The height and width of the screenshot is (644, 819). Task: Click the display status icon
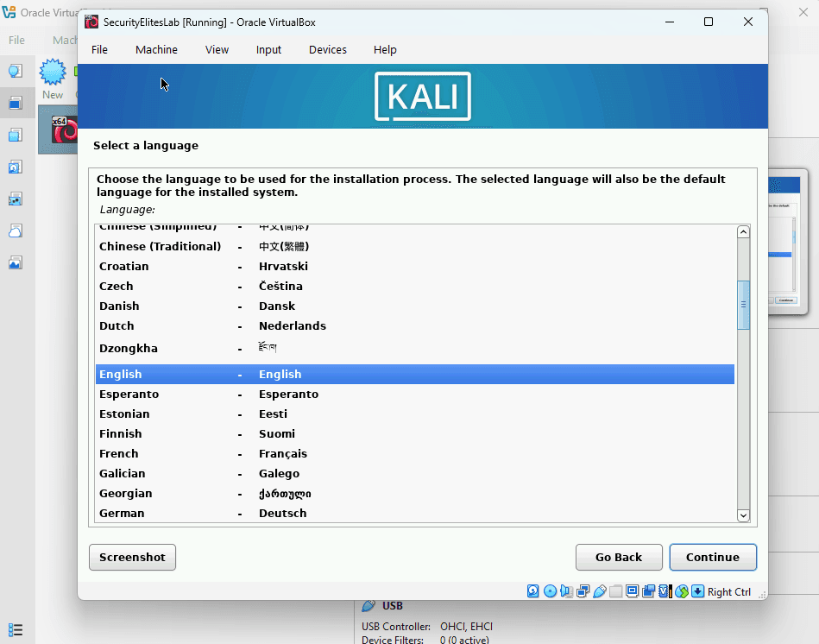click(x=633, y=591)
